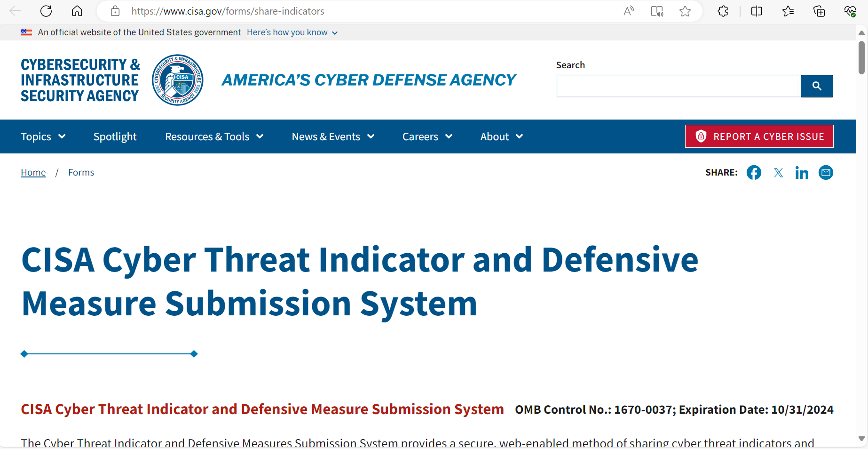This screenshot has height=449, width=868.
Task: Refresh the browser page
Action: (x=46, y=11)
